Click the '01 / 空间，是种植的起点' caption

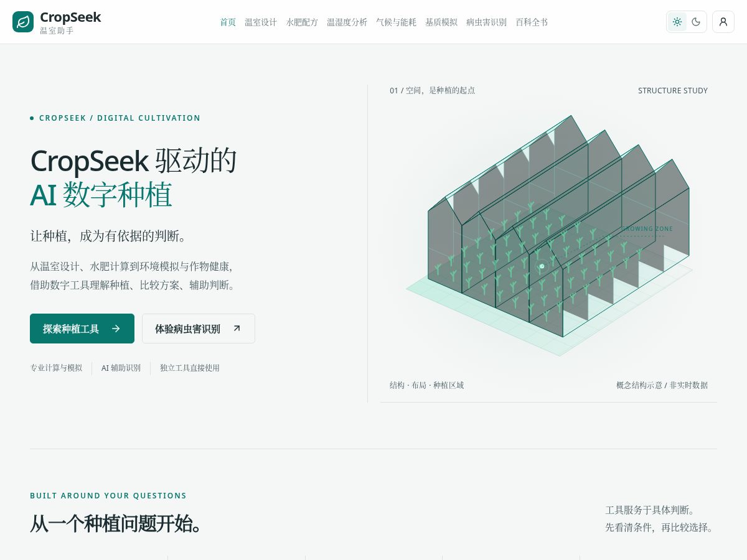[x=433, y=91]
